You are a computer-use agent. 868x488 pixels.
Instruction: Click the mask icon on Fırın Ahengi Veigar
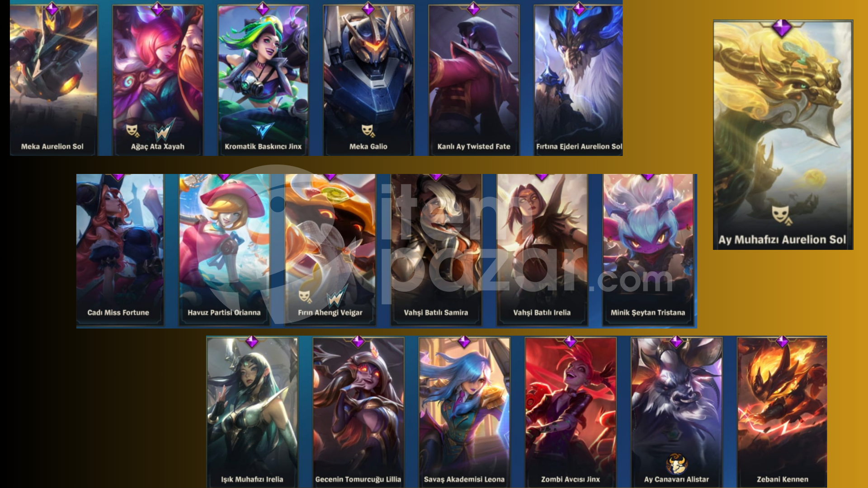(305, 296)
